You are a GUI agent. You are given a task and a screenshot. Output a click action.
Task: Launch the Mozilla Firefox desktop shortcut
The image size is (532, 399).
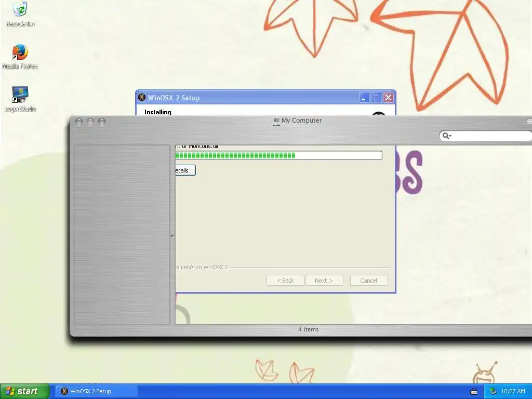(20, 57)
